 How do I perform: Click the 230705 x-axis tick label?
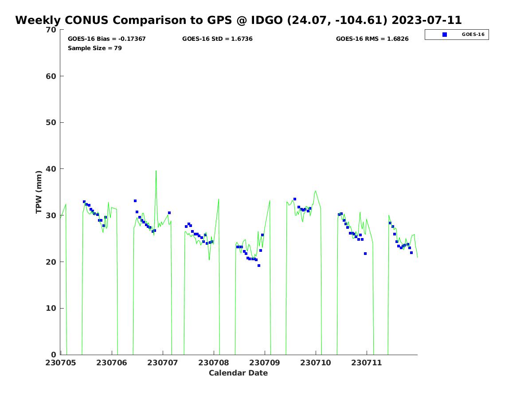pos(61,363)
